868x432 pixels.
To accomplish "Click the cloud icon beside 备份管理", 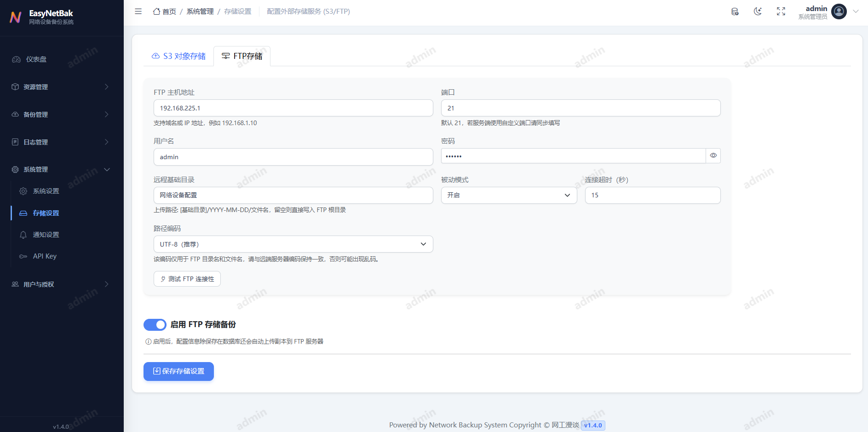I will click(x=15, y=115).
